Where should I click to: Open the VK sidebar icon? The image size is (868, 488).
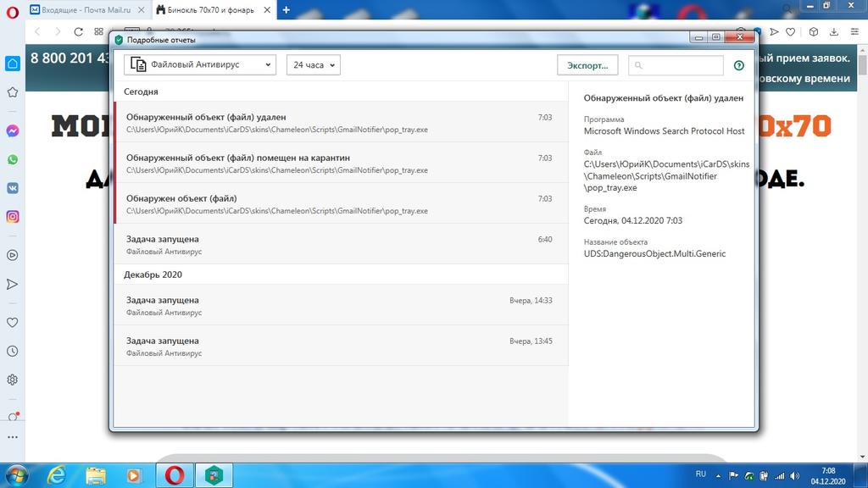coord(13,188)
